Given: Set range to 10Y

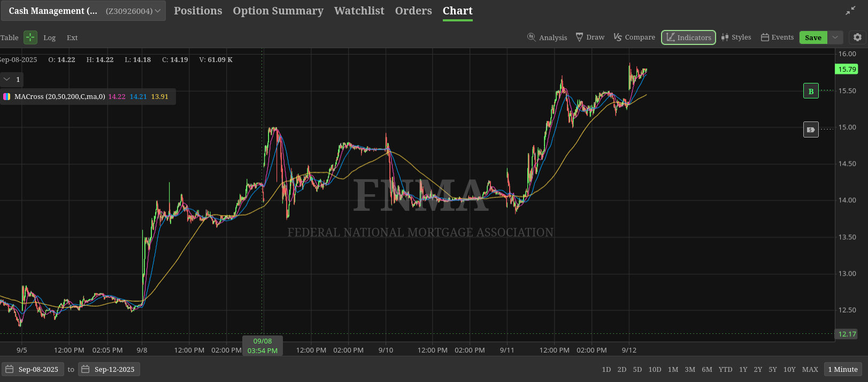Looking at the screenshot, I should [789, 370].
